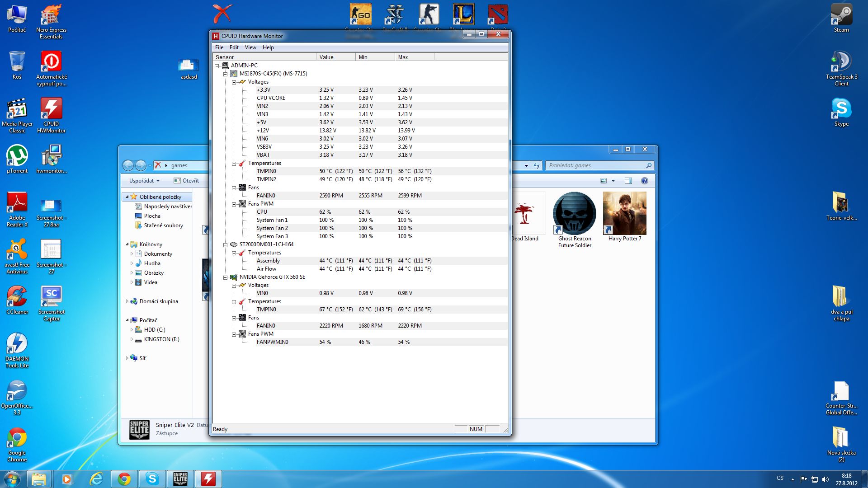This screenshot has height=488, width=868.
Task: Open Nero Express Essentials desktop icon
Action: coord(51,22)
